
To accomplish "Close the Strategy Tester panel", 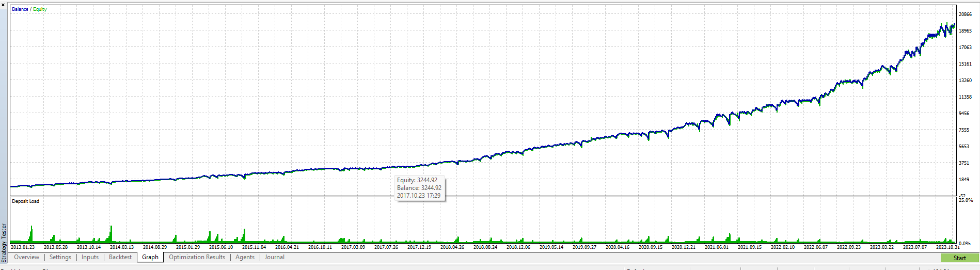I will 3,5.
